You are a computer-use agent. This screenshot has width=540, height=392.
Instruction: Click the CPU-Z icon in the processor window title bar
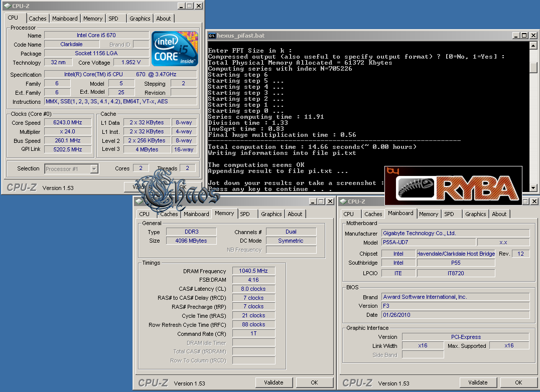[x=7, y=6]
